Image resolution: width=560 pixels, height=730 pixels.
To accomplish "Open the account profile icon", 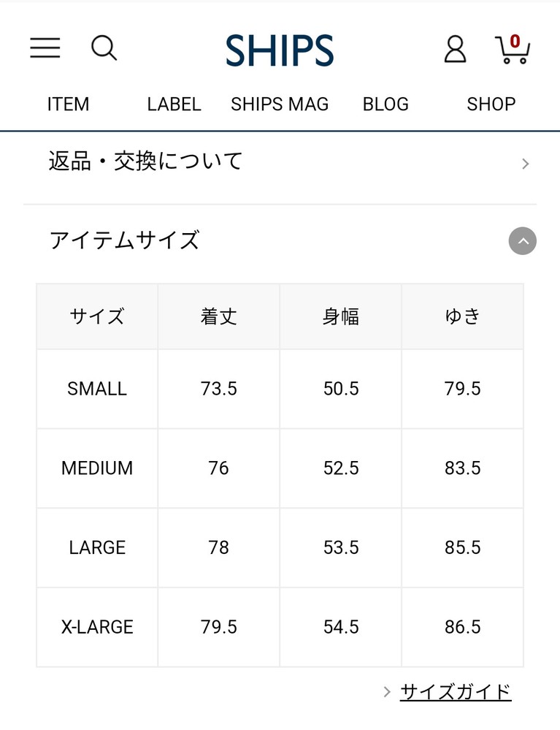I will point(455,49).
